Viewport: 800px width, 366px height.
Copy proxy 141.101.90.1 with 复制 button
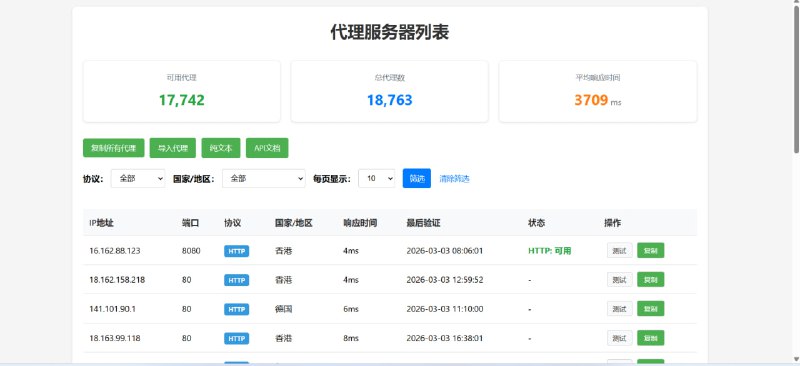pos(651,309)
